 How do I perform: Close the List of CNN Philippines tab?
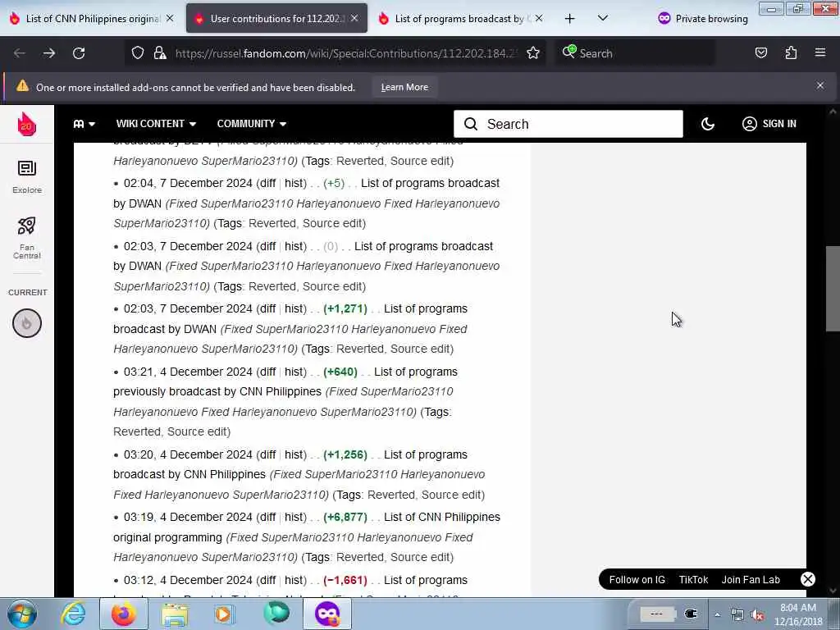(x=170, y=18)
